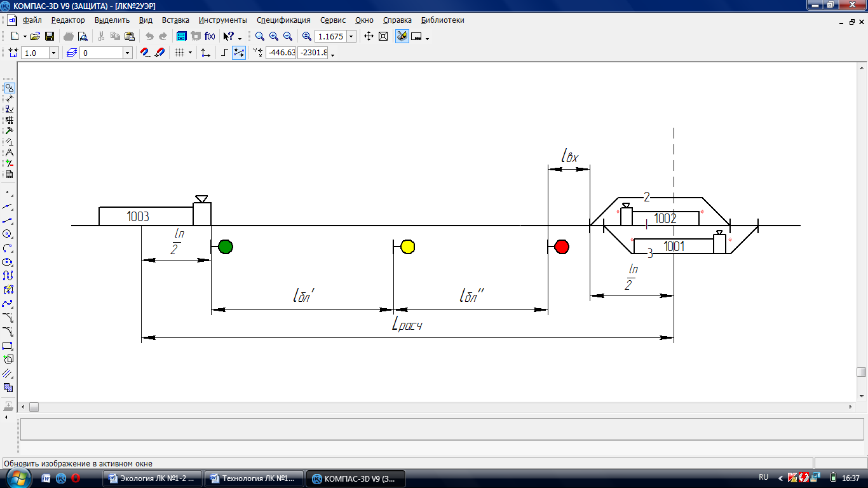Click the local coordinate system icon
Screen dimensions: 868x488
click(205, 53)
